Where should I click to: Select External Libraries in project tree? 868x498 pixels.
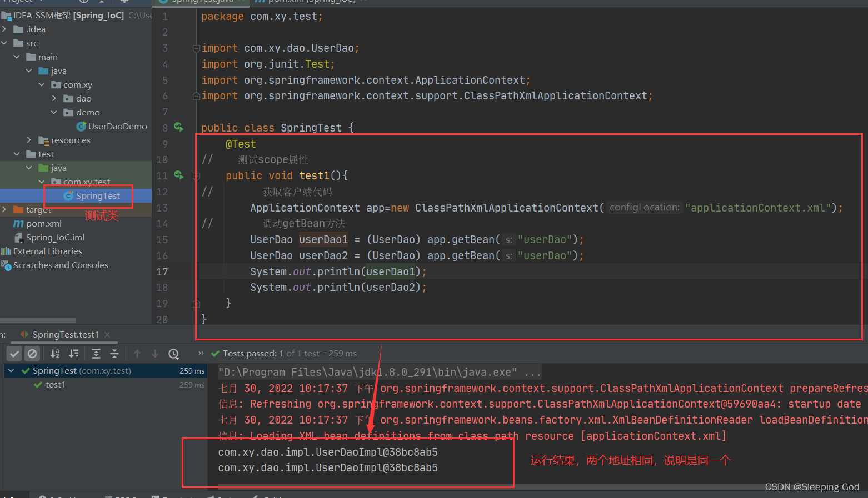(x=47, y=251)
